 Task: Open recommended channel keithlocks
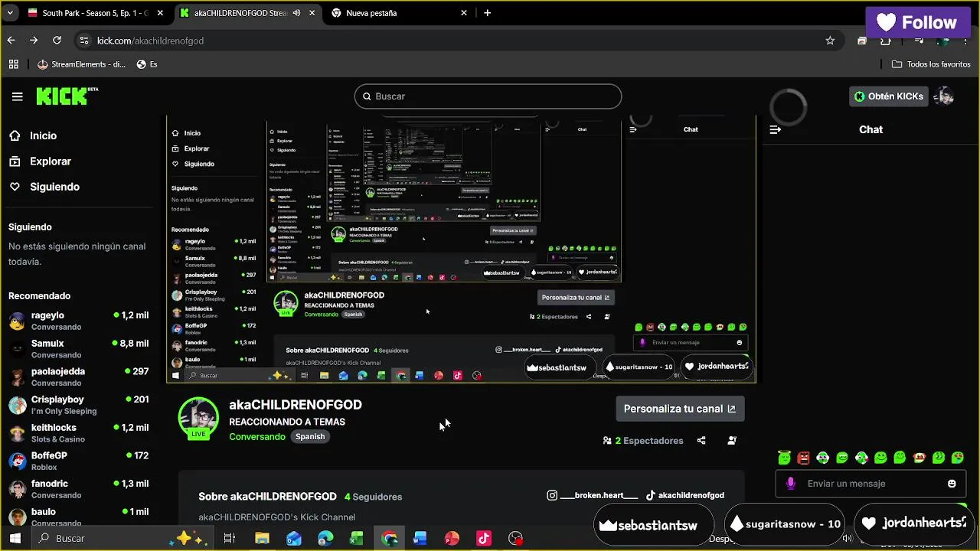(x=79, y=433)
